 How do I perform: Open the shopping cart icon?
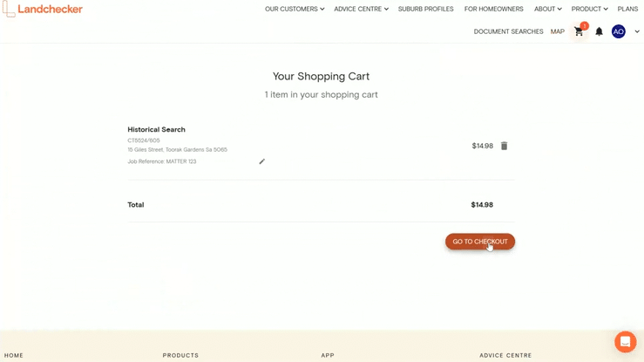[579, 31]
